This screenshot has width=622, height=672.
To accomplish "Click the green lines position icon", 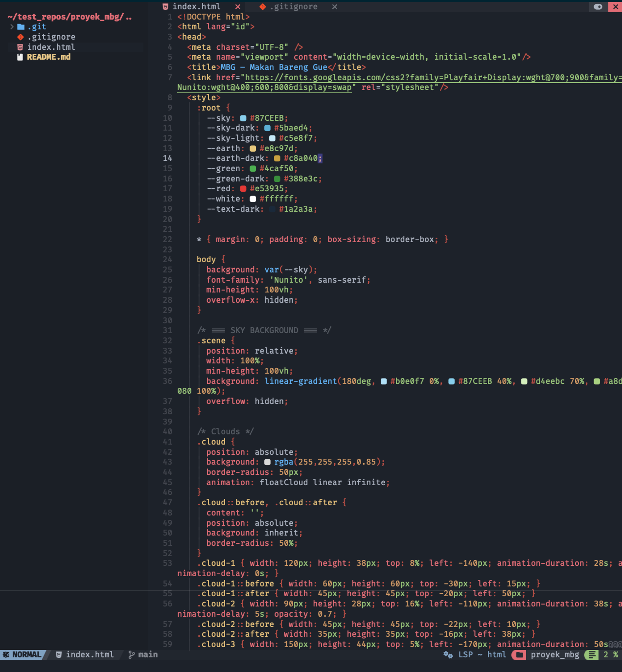I will pos(592,655).
